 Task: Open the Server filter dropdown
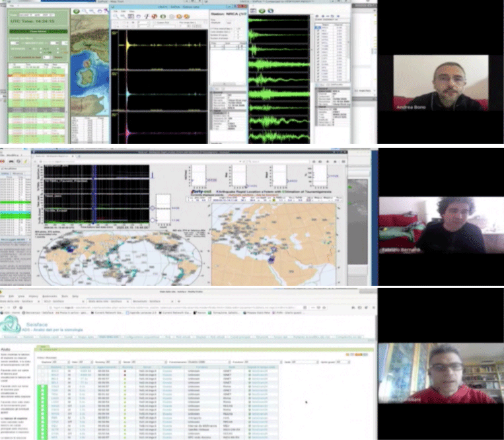tap(149, 362)
